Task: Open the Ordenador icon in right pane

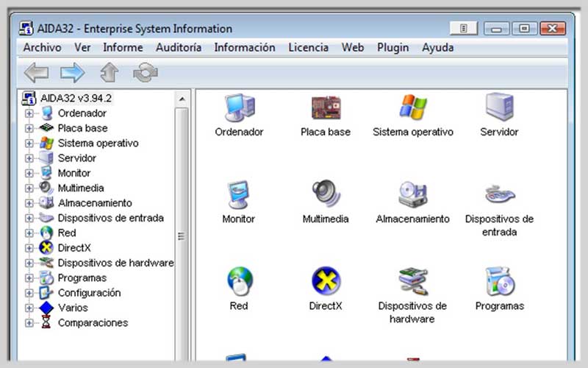Action: click(x=240, y=107)
